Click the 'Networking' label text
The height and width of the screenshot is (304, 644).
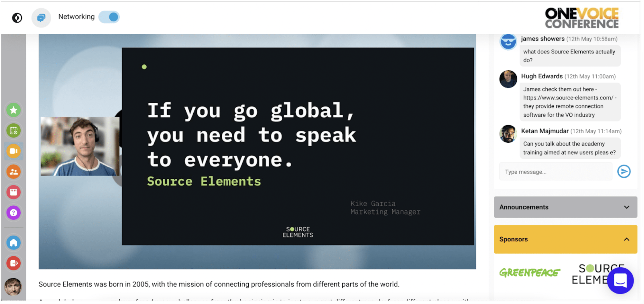[x=76, y=17]
